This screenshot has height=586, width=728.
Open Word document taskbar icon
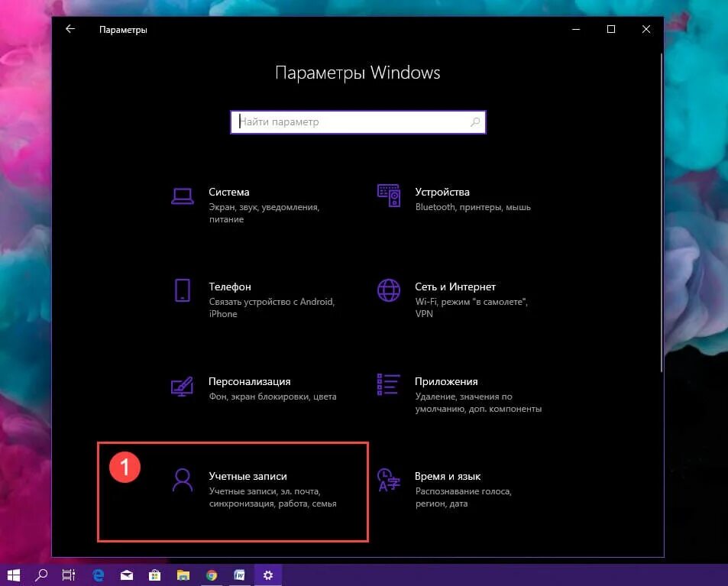[x=240, y=575]
